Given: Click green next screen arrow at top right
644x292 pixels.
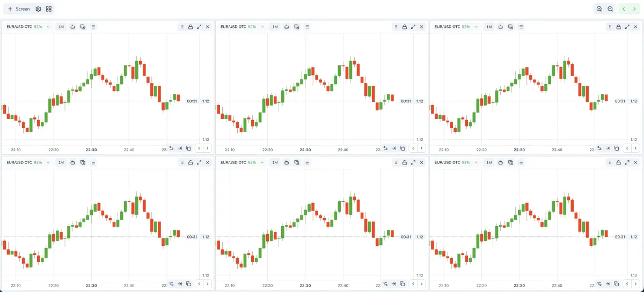Looking at the screenshot, I should click(x=634, y=9).
